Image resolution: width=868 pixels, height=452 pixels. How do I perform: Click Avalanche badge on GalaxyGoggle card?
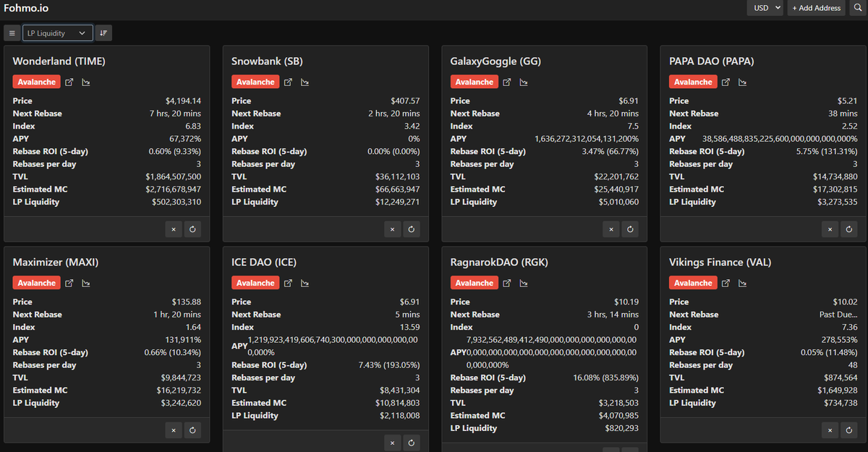[475, 82]
